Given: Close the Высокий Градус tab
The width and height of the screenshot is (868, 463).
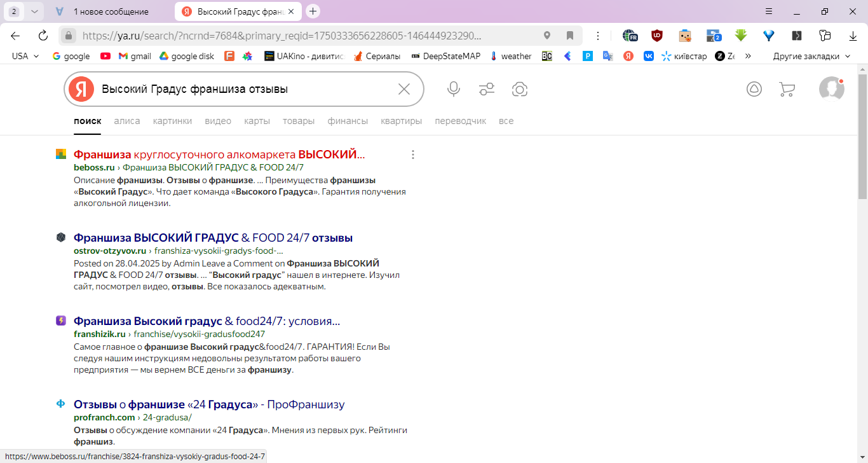Looking at the screenshot, I should pyautogui.click(x=291, y=11).
